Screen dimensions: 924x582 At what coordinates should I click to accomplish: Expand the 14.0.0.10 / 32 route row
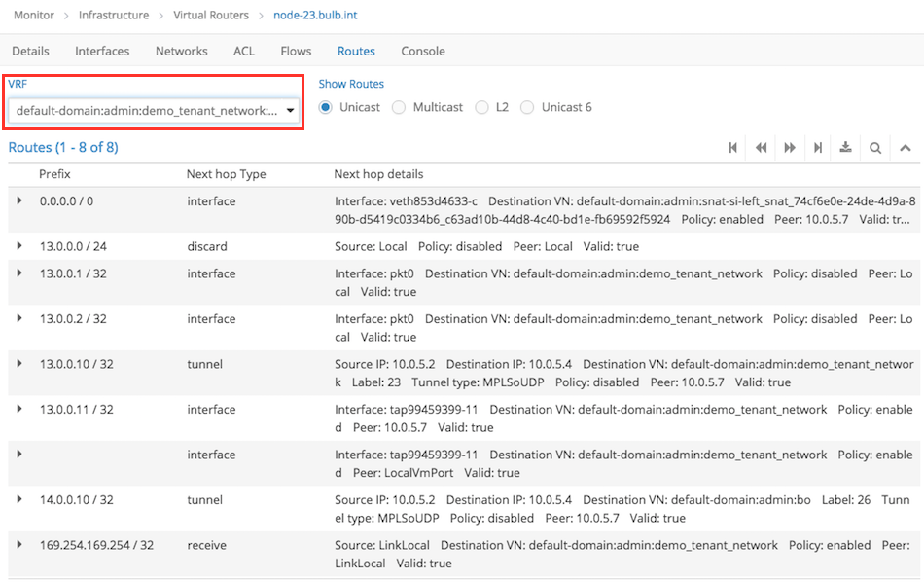point(19,499)
